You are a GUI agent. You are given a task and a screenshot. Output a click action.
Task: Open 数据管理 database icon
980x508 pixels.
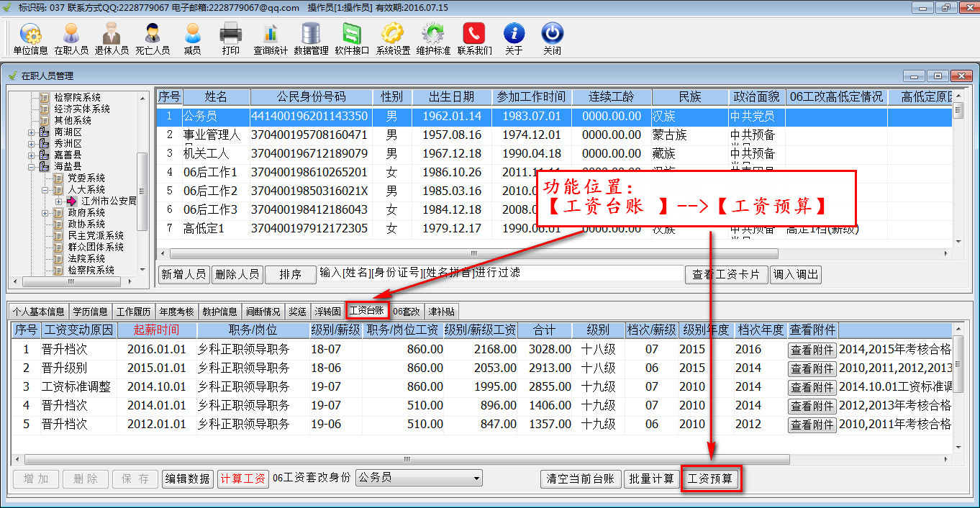coord(311,38)
